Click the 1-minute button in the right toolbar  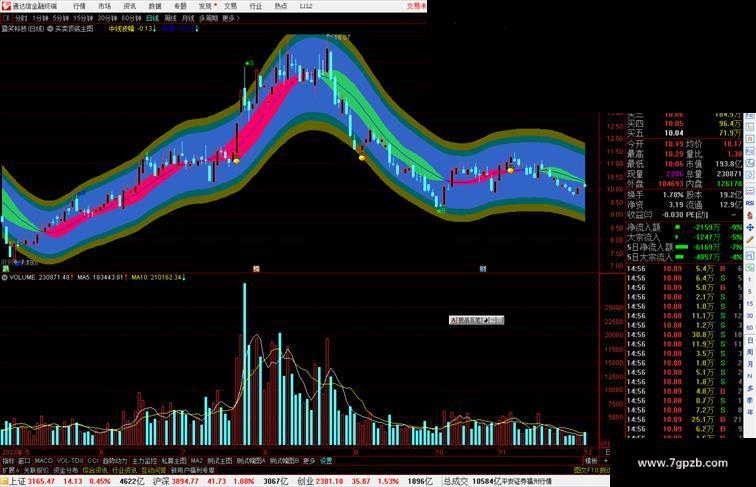(750, 280)
